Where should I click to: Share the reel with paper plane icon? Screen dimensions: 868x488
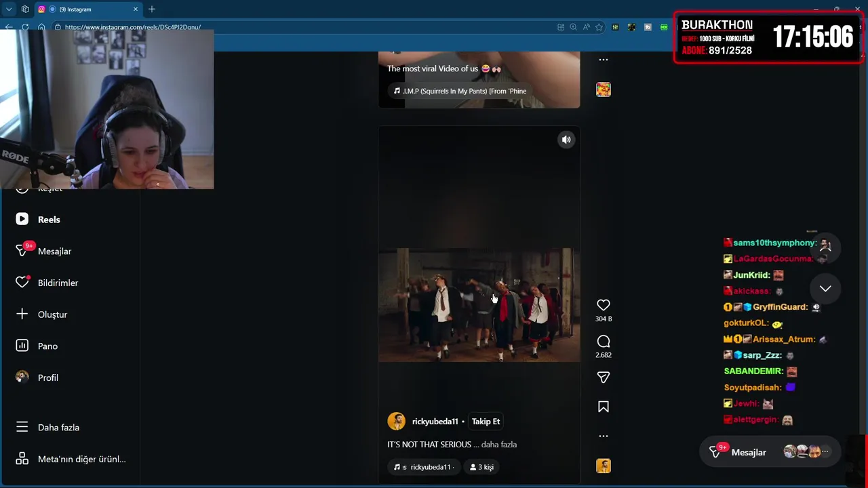[x=603, y=378]
